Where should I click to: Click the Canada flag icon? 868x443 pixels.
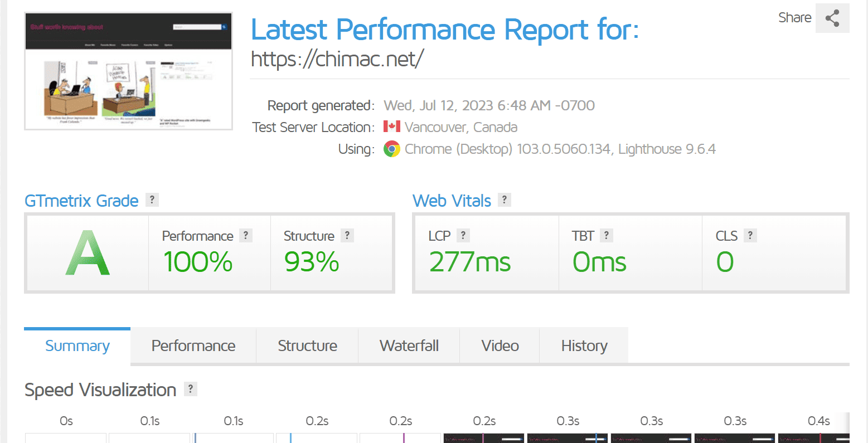pyautogui.click(x=392, y=126)
